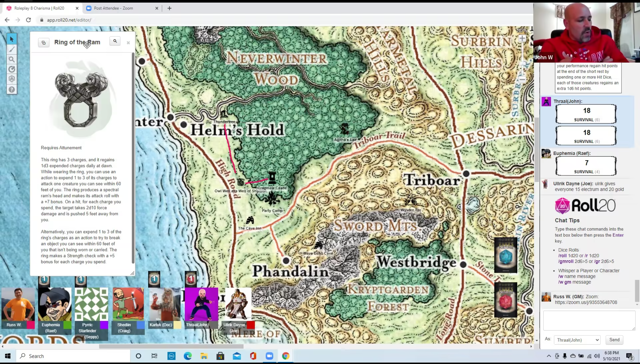Select Cragmaw Castle tower token
Screen dimensions: 640x364
[x=272, y=178]
